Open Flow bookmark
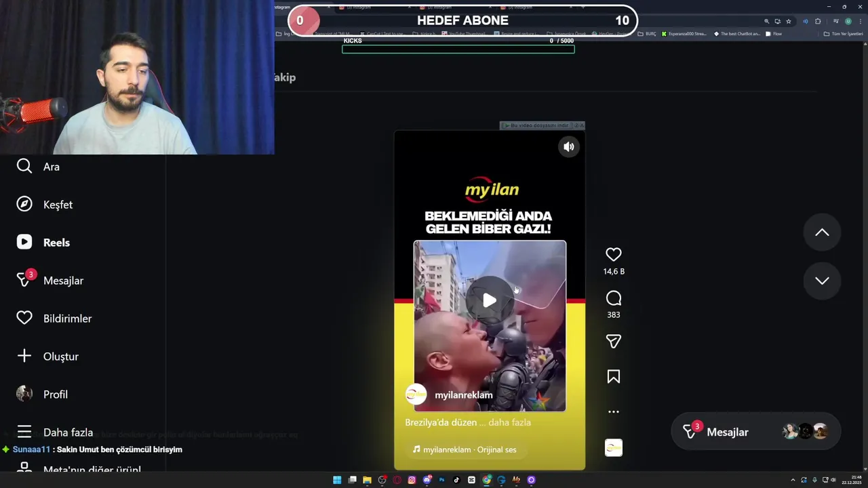The image size is (868, 488). (774, 34)
